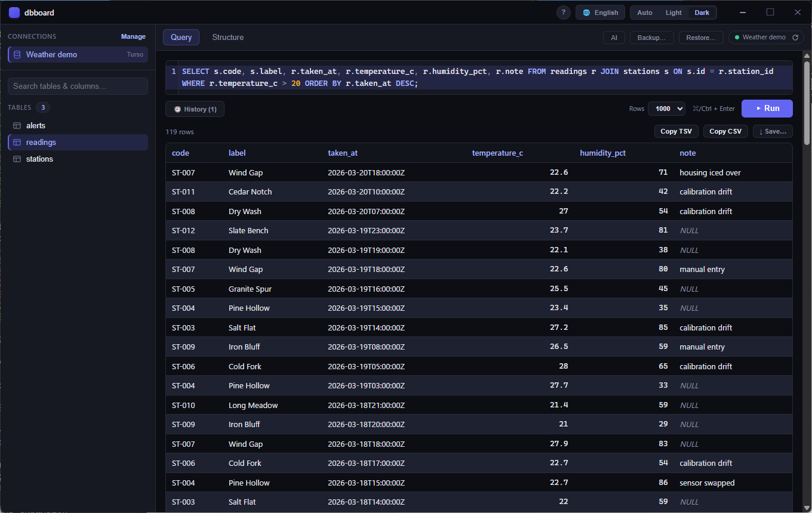Focus the Search tables & columns field
This screenshot has height=513, width=812.
(78, 86)
